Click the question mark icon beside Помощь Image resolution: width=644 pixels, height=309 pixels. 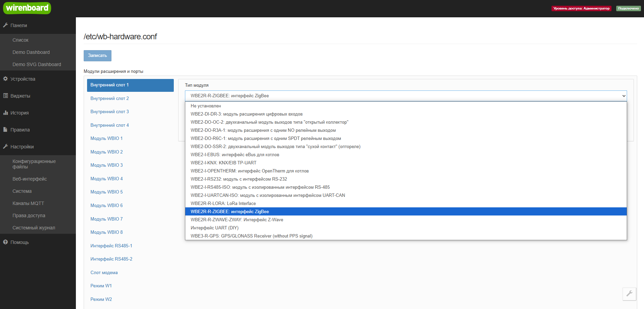point(5,242)
